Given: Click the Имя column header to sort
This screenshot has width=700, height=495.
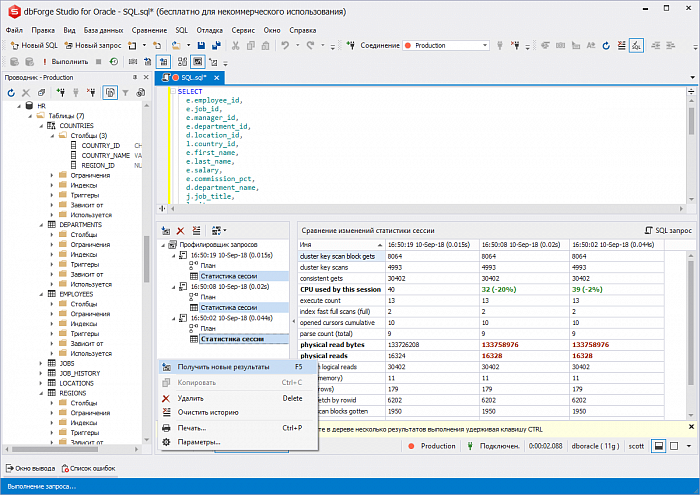Looking at the screenshot, I should coord(342,245).
